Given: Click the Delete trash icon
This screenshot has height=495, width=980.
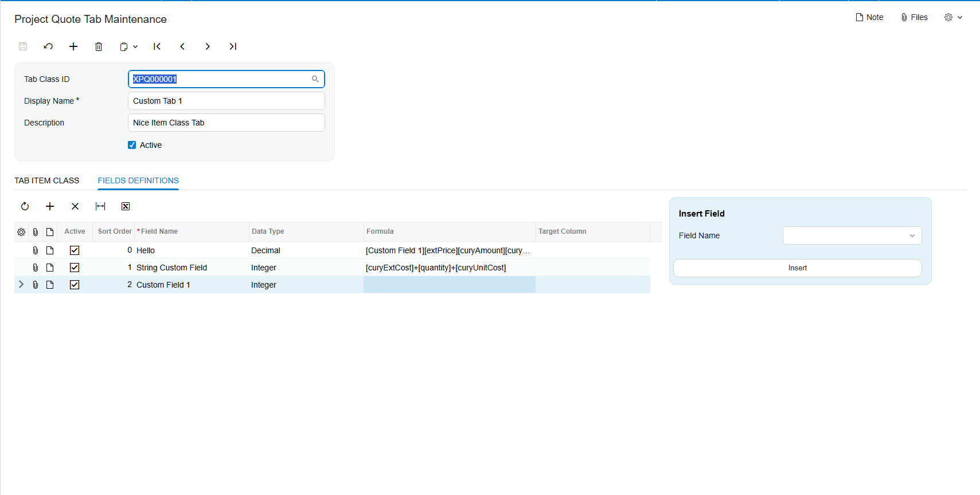Looking at the screenshot, I should coord(99,46).
